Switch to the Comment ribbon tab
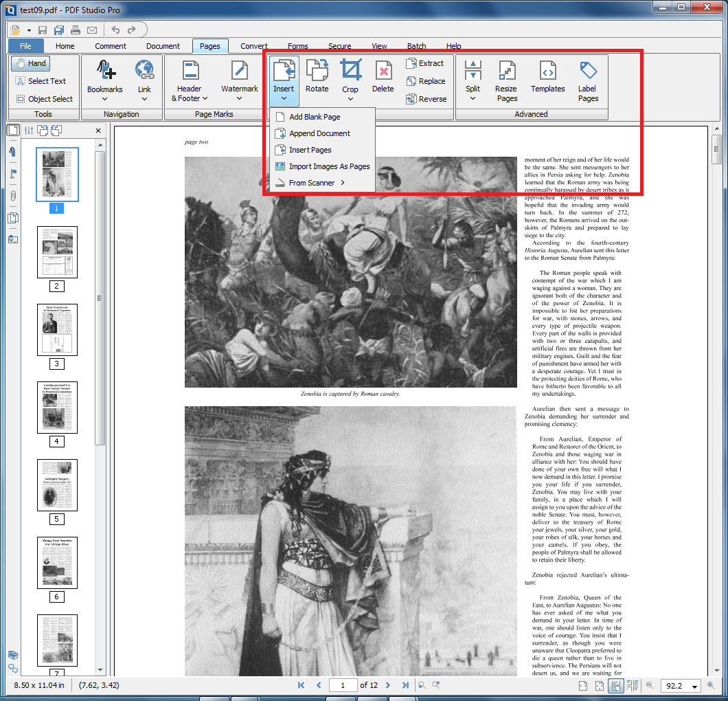Image resolution: width=728 pixels, height=701 pixels. pyautogui.click(x=111, y=46)
